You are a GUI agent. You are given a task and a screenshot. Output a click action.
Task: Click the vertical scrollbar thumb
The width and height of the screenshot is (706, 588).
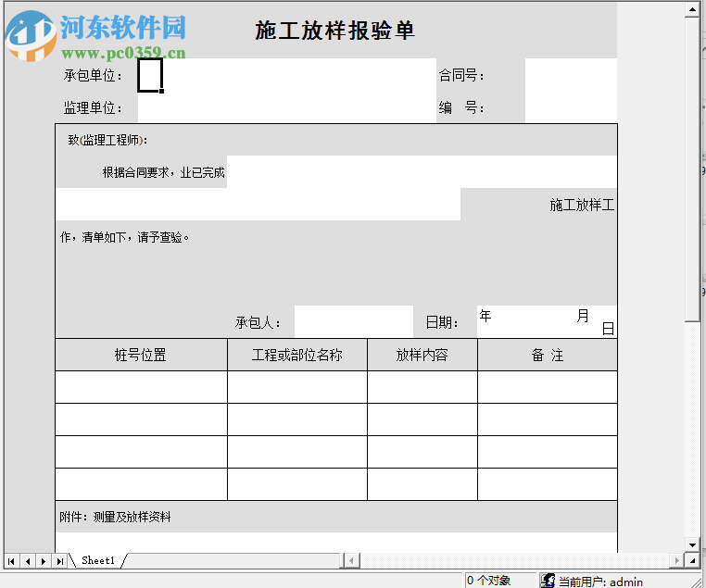pyautogui.click(x=692, y=169)
